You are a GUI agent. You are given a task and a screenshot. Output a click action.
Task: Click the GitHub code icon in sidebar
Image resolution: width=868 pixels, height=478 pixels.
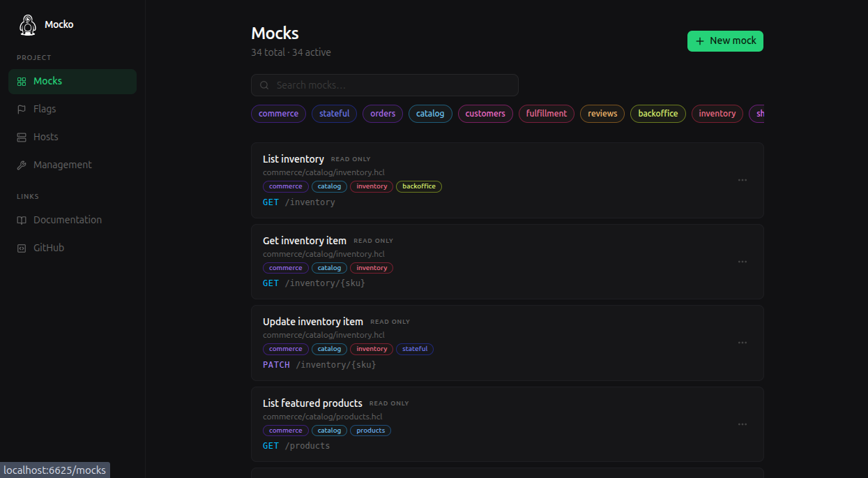[22, 248]
